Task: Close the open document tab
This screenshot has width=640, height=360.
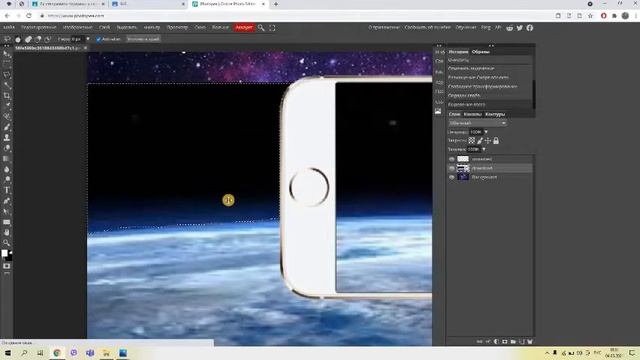Action: [x=85, y=48]
